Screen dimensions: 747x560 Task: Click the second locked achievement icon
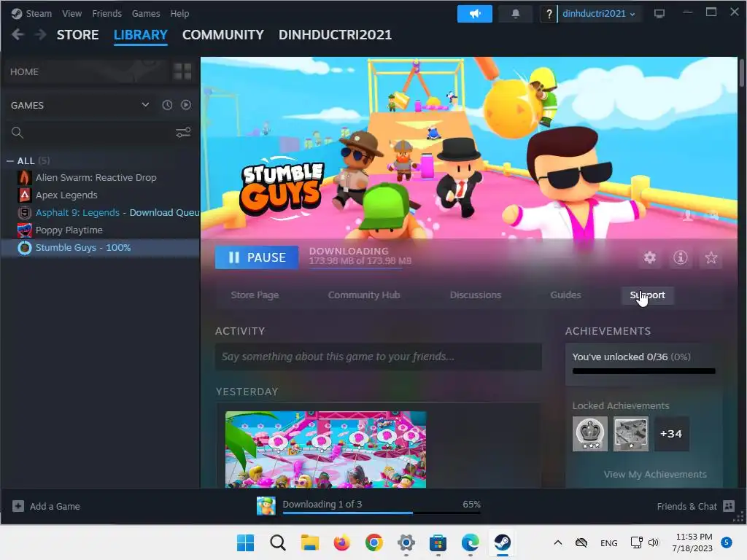pos(631,434)
